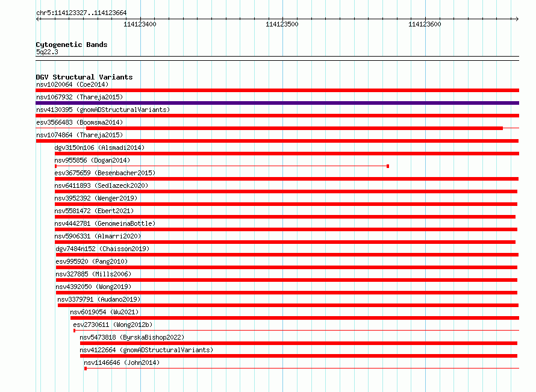Click the 114123500 ruler coordinate
This screenshot has height=392, width=536.
(x=282, y=24)
